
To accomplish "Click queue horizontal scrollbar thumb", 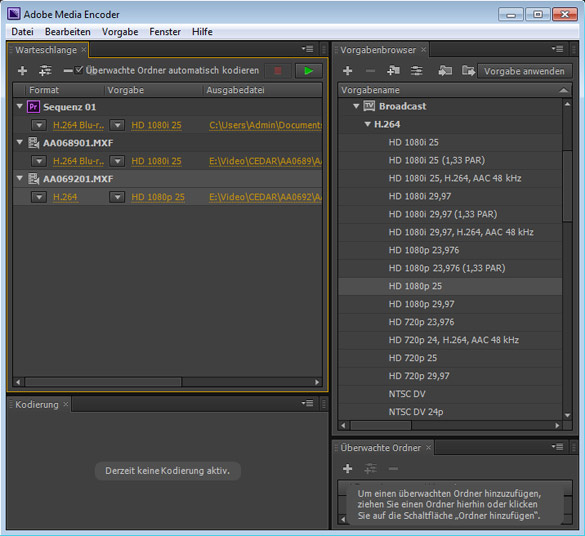I will (x=103, y=382).
